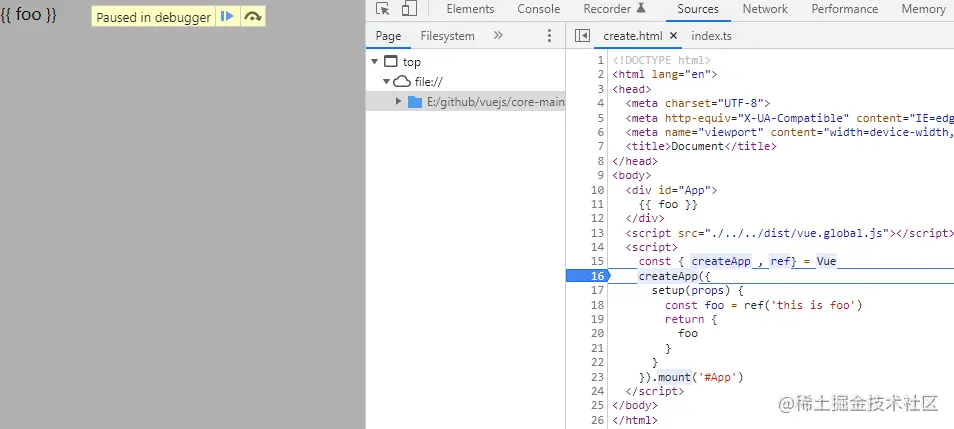Switch to the Console tab
Image resolution: width=954 pixels, height=429 pixels.
click(x=538, y=9)
